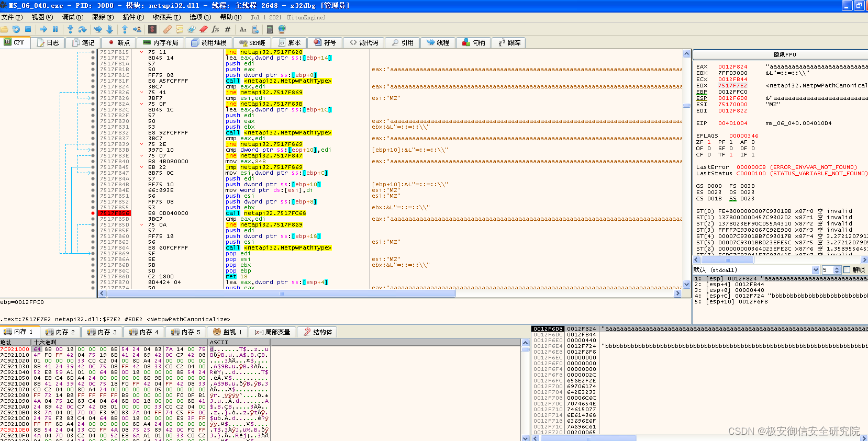Switch to the 线程 tab
Image resolution: width=868 pixels, height=441 pixels.
[438, 42]
